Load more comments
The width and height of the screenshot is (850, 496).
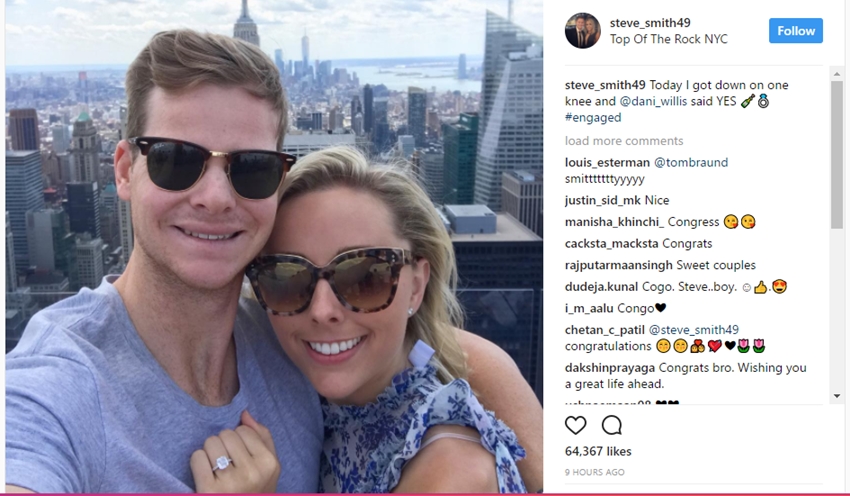(x=624, y=141)
